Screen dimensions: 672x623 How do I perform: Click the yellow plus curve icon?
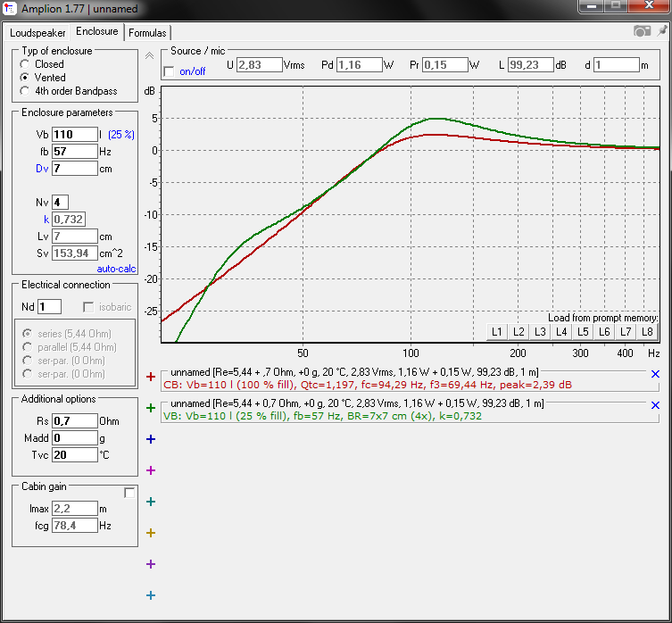tap(151, 533)
